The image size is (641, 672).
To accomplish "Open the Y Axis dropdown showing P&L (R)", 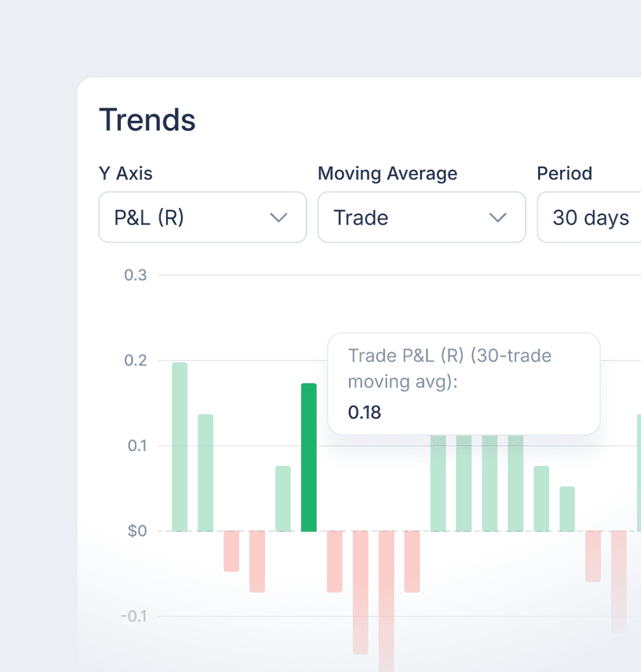I will tap(202, 217).
